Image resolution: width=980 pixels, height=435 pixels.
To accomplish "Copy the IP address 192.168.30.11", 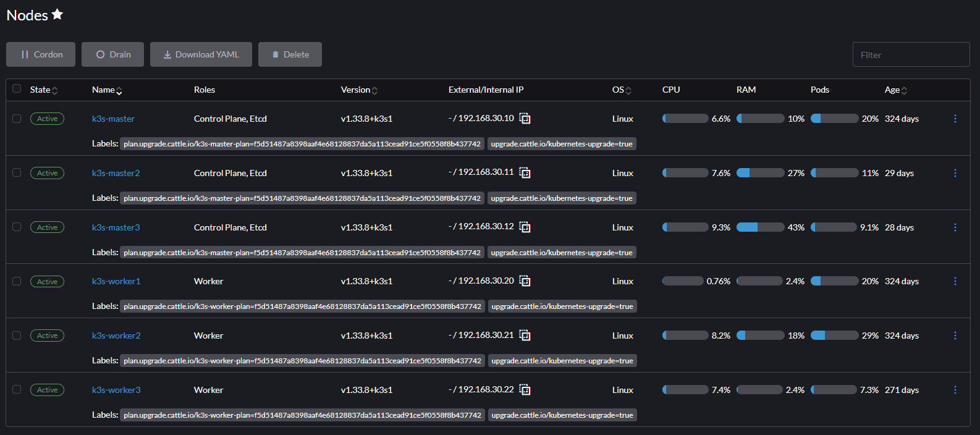I will point(525,172).
